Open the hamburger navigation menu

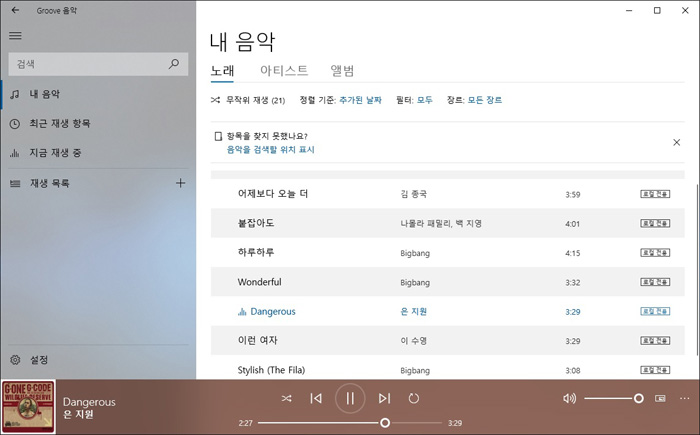(16, 35)
